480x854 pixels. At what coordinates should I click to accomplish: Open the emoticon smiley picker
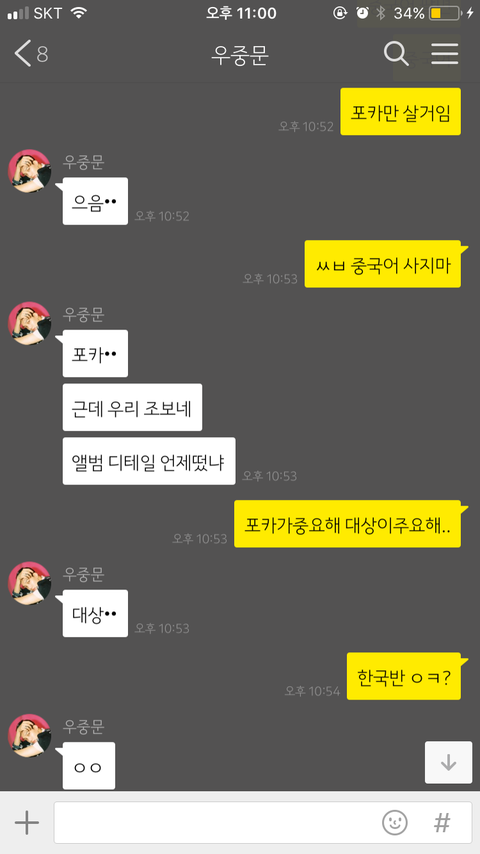coord(395,822)
